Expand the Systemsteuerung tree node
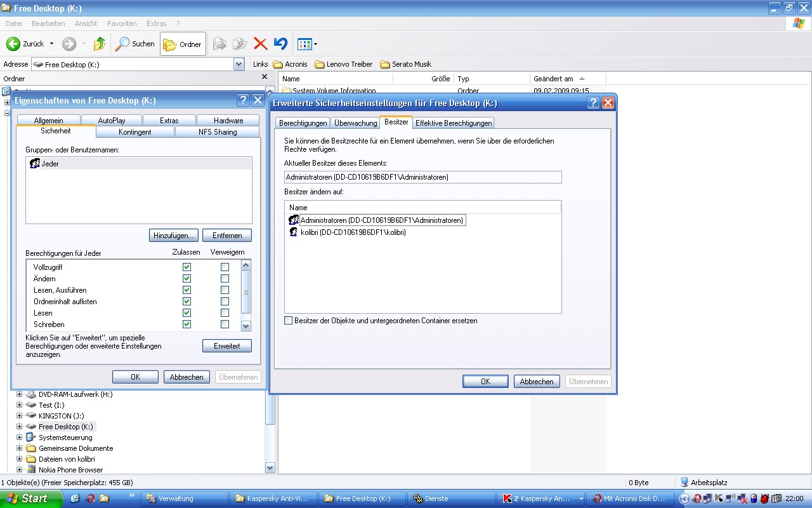Screen dimensions: 812x508 tap(19, 438)
